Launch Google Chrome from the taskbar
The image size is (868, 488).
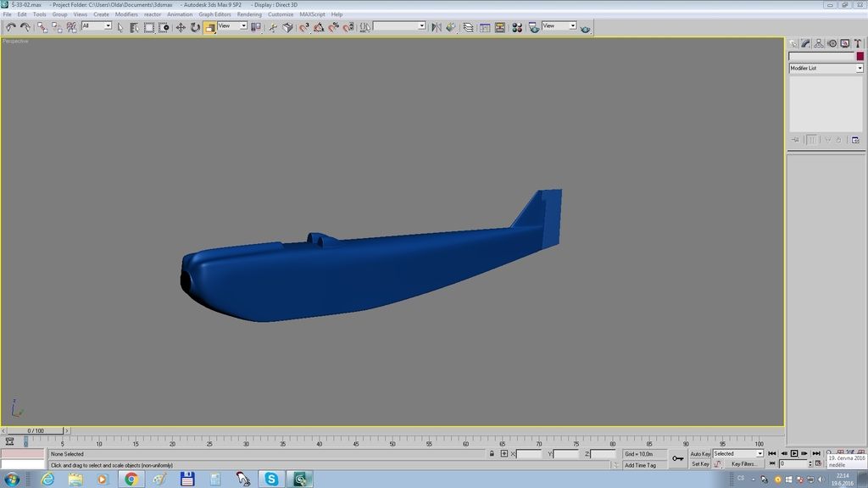pyautogui.click(x=131, y=480)
